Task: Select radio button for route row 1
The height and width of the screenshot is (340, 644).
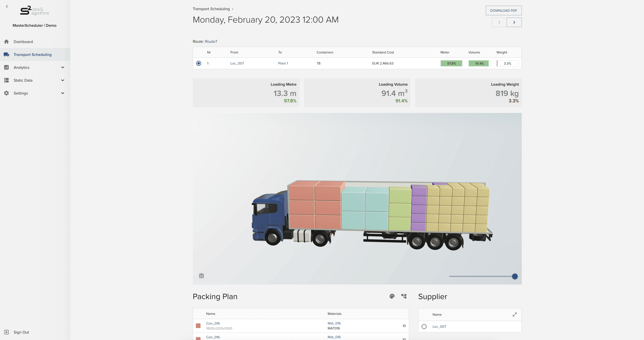Action: coord(198,63)
